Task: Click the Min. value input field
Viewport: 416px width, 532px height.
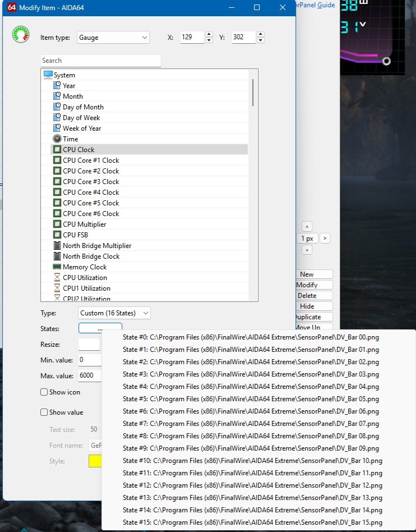Action: [90, 360]
